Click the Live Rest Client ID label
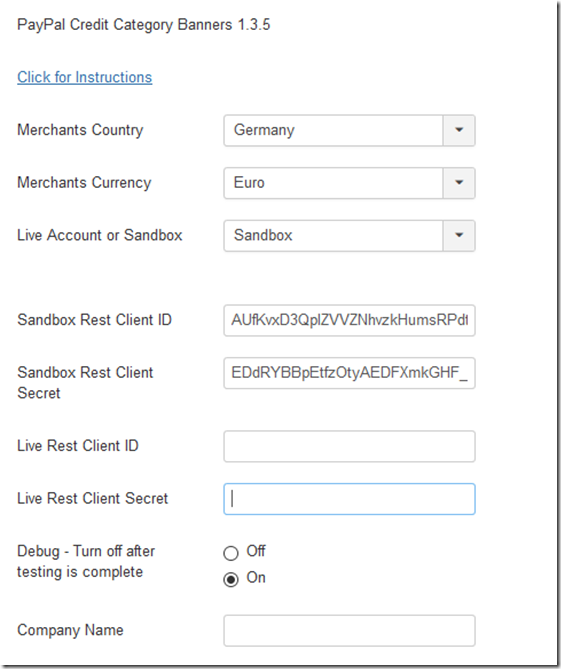Image resolution: width=561 pixels, height=669 pixels. click(x=78, y=446)
